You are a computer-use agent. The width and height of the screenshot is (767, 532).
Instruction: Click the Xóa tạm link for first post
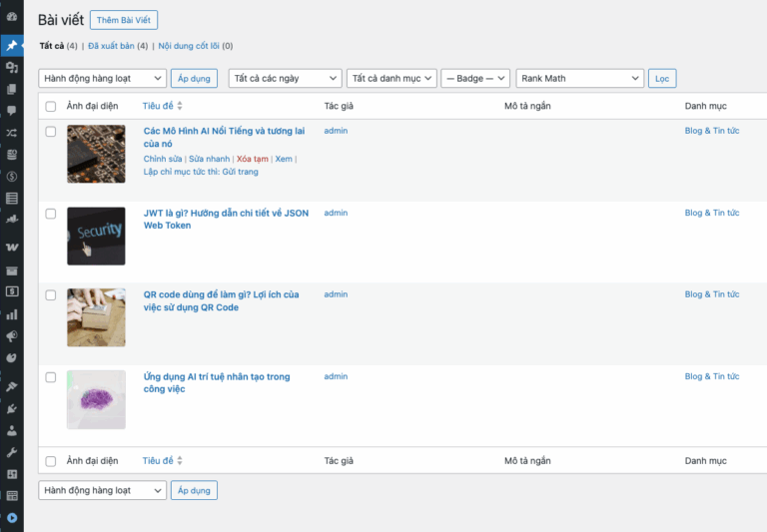point(253,159)
